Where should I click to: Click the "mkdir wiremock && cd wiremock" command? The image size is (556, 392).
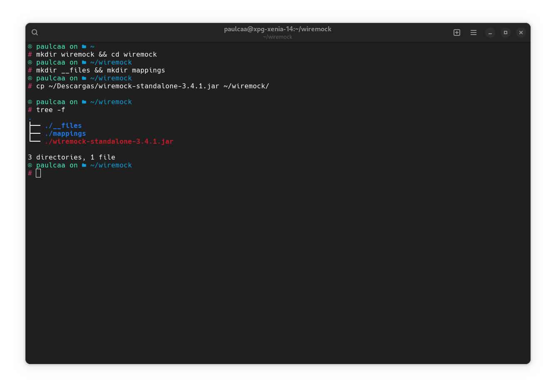[x=96, y=55]
